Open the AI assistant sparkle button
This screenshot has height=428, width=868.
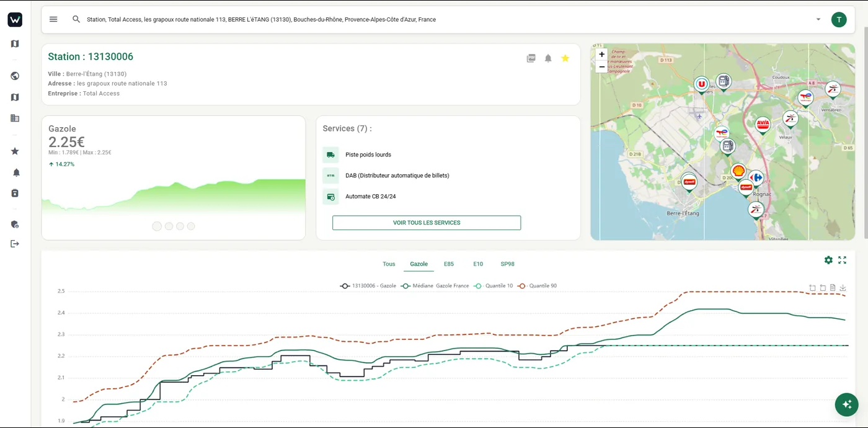[x=846, y=404]
